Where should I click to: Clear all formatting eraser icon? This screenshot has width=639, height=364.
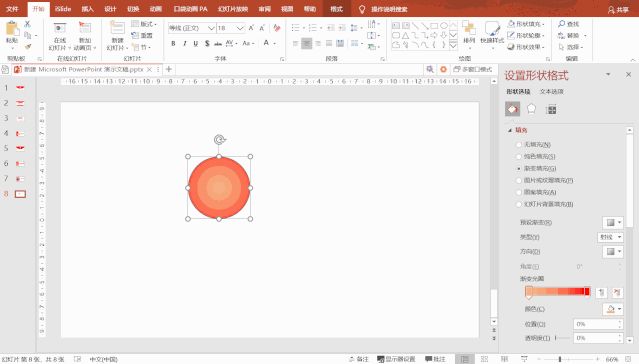(277, 28)
